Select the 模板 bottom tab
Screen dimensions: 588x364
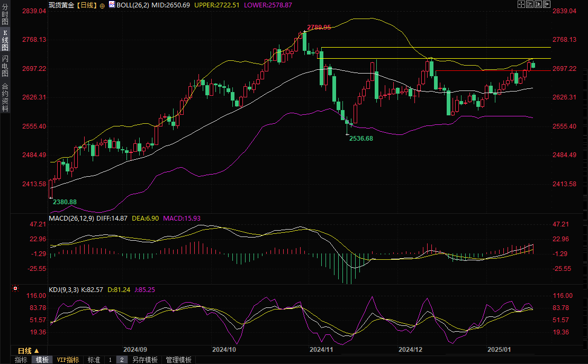(x=42, y=360)
